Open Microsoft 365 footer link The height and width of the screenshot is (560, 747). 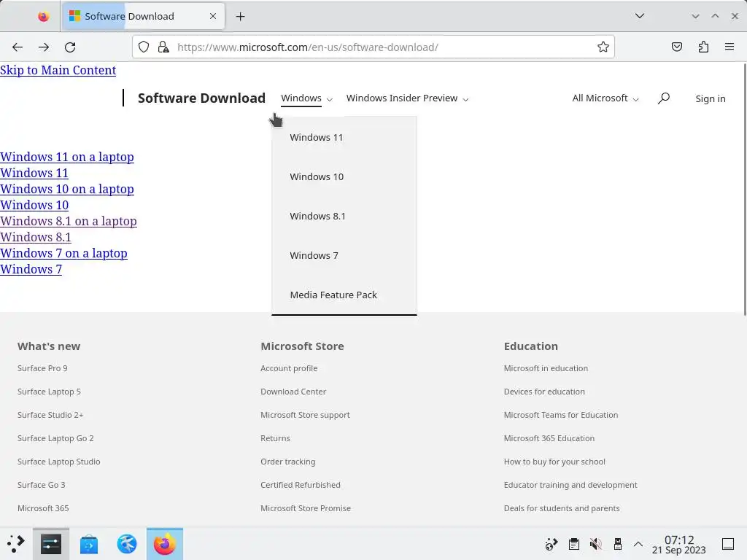pos(43,508)
